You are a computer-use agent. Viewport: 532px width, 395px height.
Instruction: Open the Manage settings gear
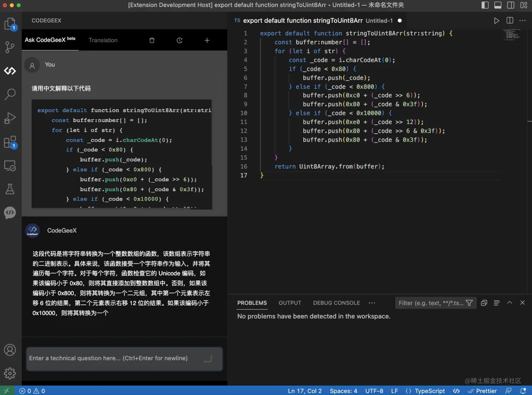(10, 373)
